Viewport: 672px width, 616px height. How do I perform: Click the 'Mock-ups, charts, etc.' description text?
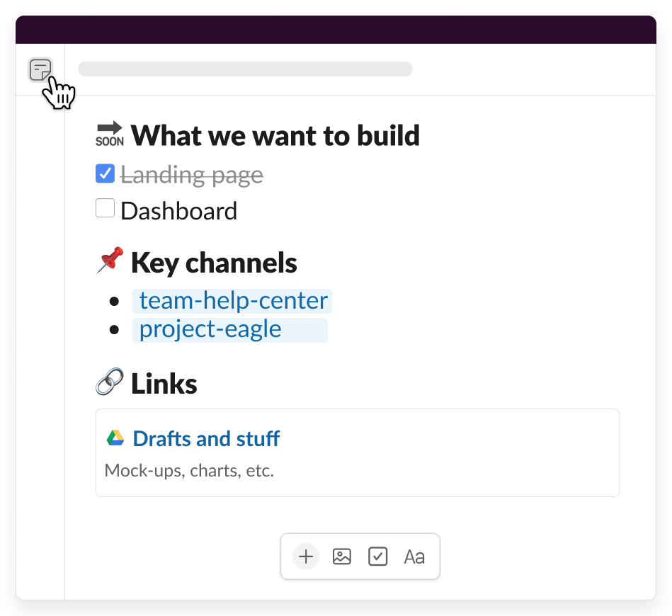click(189, 470)
